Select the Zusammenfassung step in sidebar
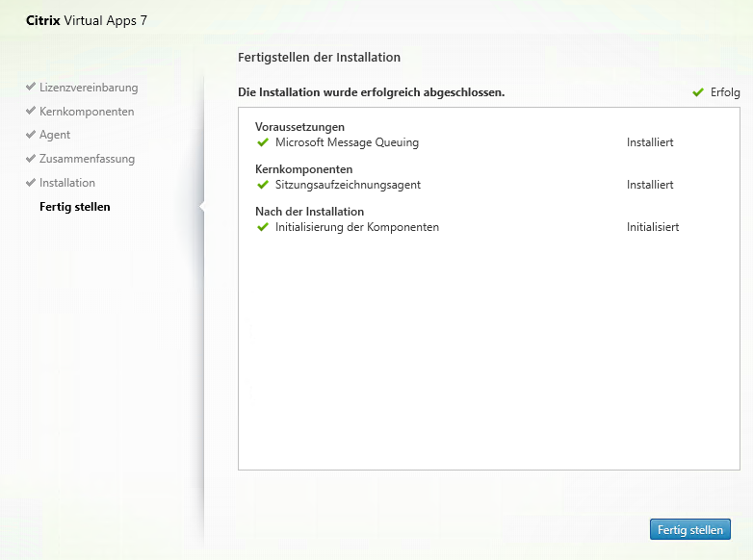Image resolution: width=753 pixels, height=560 pixels. tap(87, 159)
